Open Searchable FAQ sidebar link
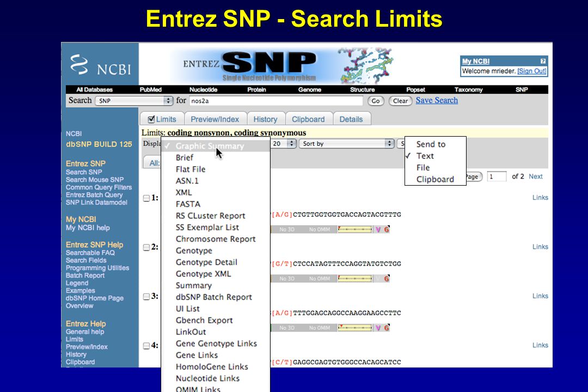This screenshot has width=588, height=392. [90, 253]
